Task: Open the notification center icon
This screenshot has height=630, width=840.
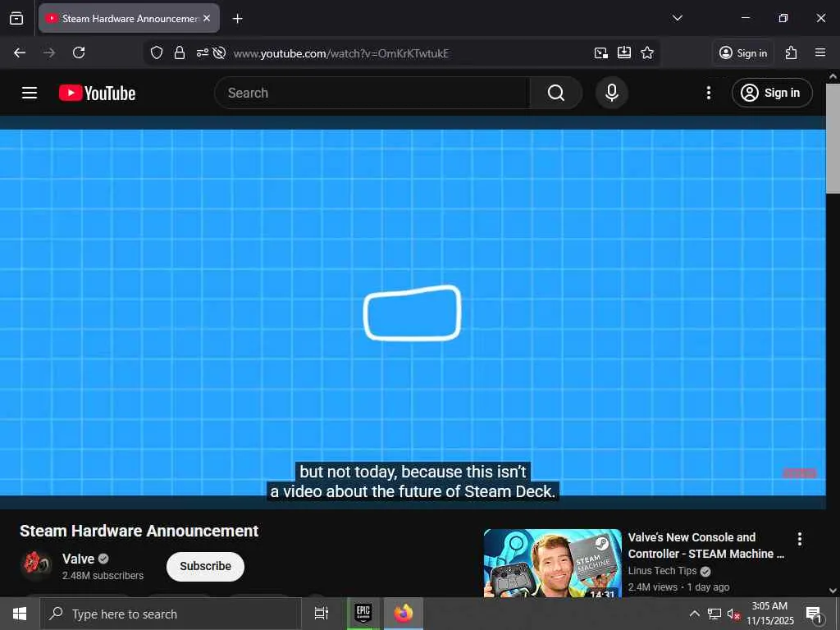Action: [x=815, y=614]
